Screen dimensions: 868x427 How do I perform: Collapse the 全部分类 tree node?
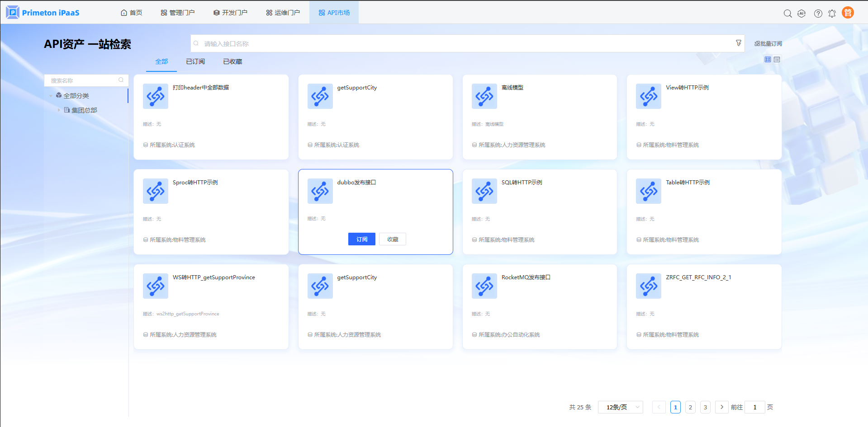pyautogui.click(x=51, y=96)
